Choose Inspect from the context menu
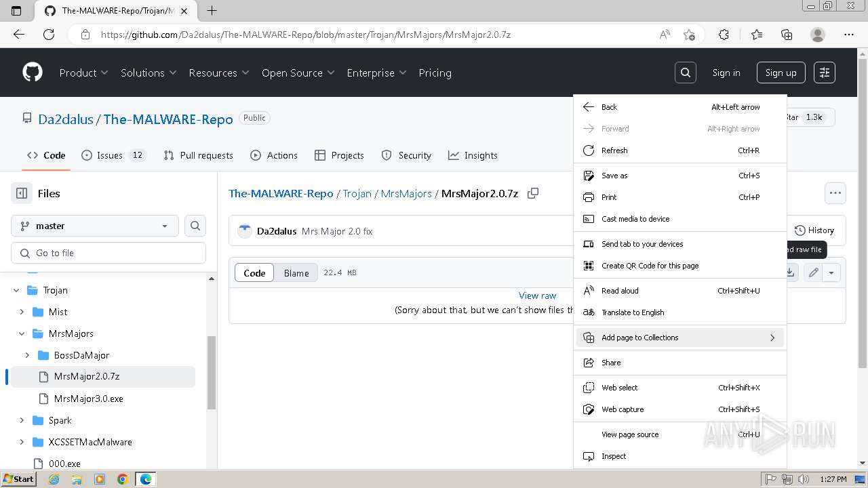868x488 pixels. (x=680, y=456)
